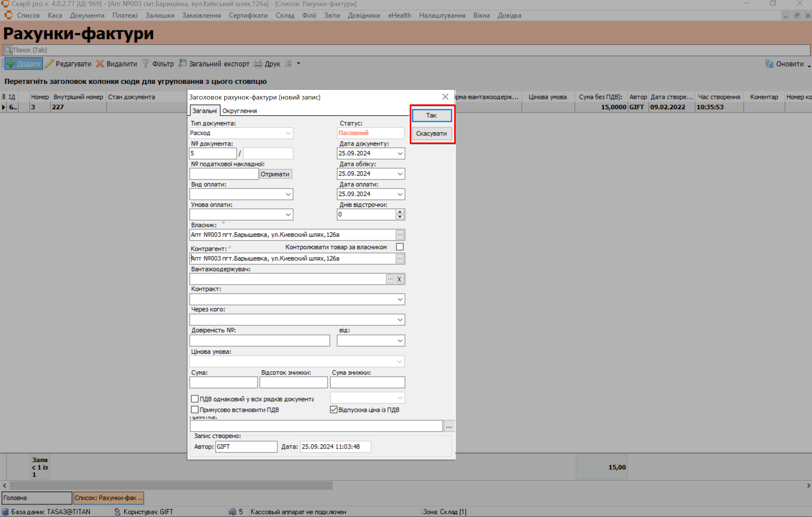Uncheck Відпускна ціна із ПДВ
This screenshot has height=517, width=812.
334,410
